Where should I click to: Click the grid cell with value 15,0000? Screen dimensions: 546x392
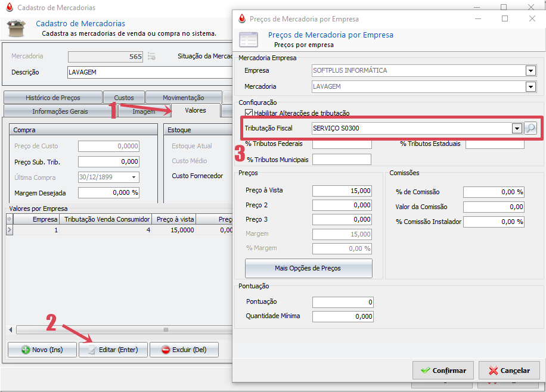[175, 230]
